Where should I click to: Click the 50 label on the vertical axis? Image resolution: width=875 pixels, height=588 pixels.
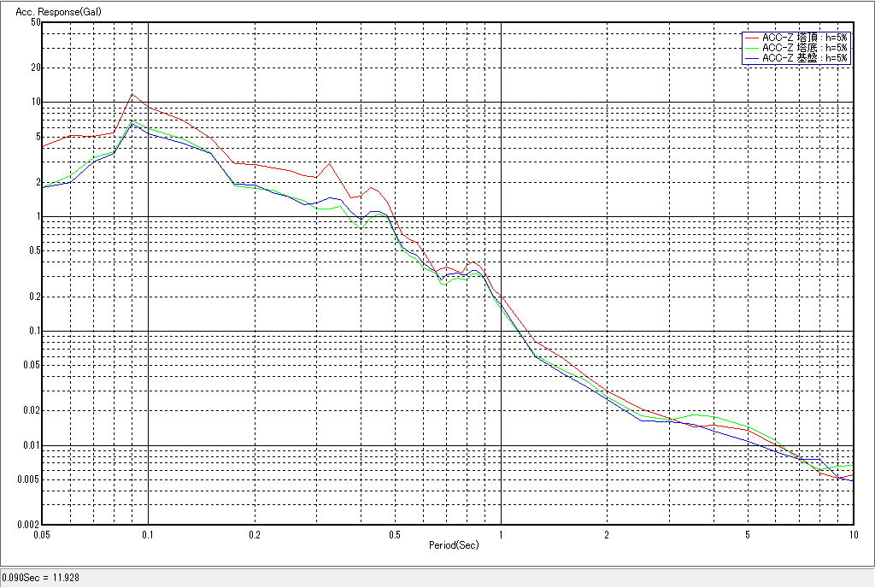pos(36,22)
